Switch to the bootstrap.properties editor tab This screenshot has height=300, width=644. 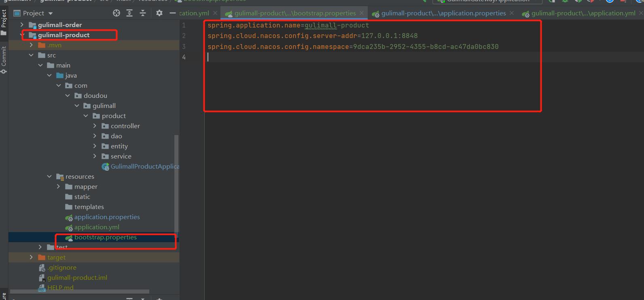coord(295,13)
